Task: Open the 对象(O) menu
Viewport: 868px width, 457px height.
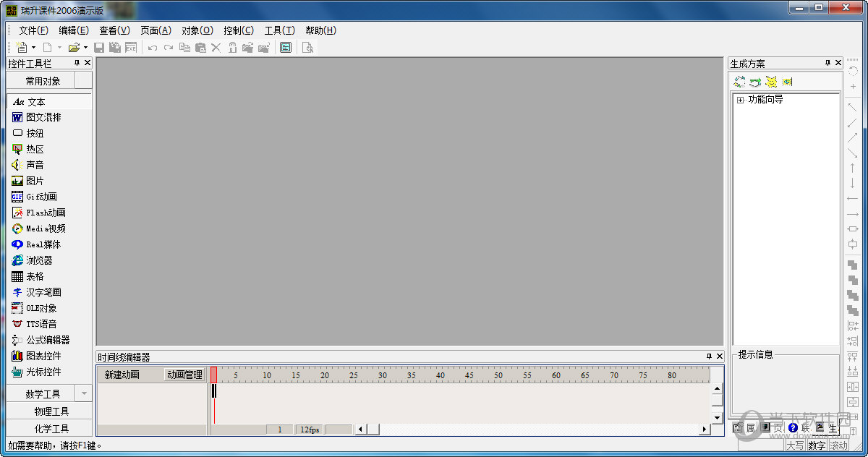Action: tap(197, 30)
